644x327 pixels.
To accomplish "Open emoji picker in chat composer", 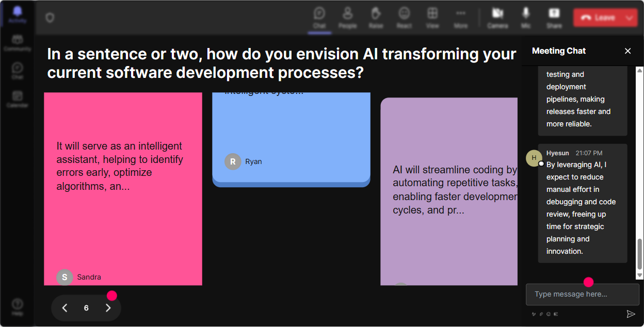I will coord(549,314).
